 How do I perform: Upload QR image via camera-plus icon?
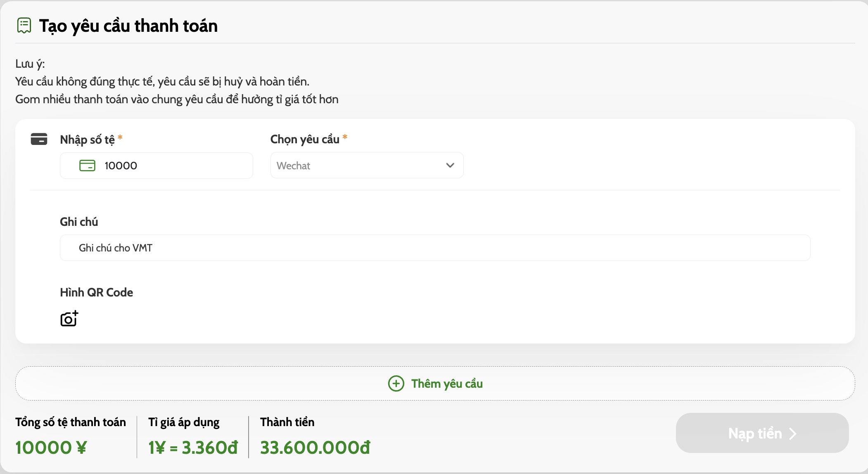pos(69,318)
